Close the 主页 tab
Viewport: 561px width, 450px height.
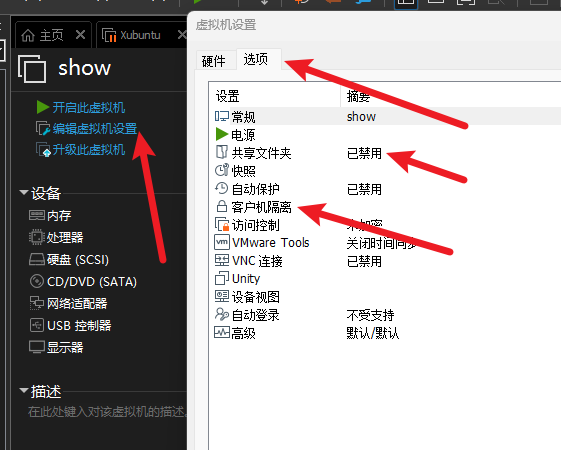(81, 35)
